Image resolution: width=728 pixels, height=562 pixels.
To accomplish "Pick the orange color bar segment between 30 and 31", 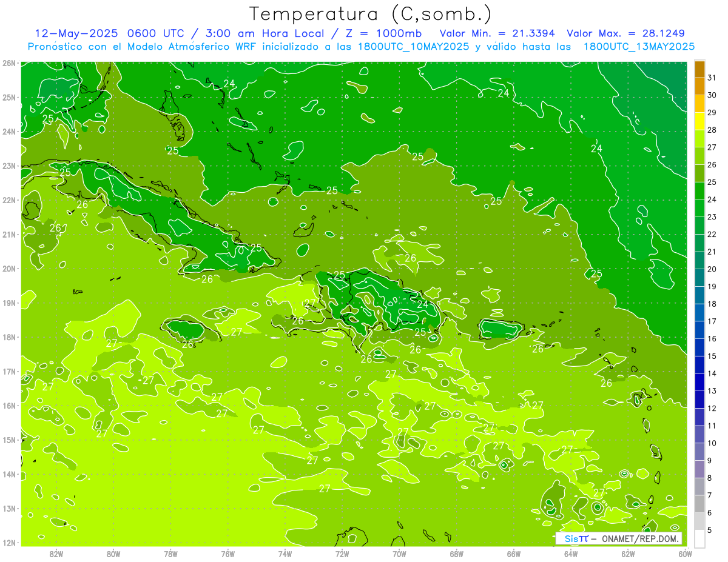I will click(700, 86).
